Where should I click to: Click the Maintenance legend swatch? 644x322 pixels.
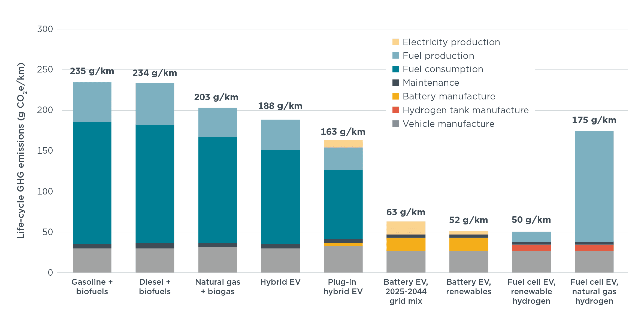395,83
